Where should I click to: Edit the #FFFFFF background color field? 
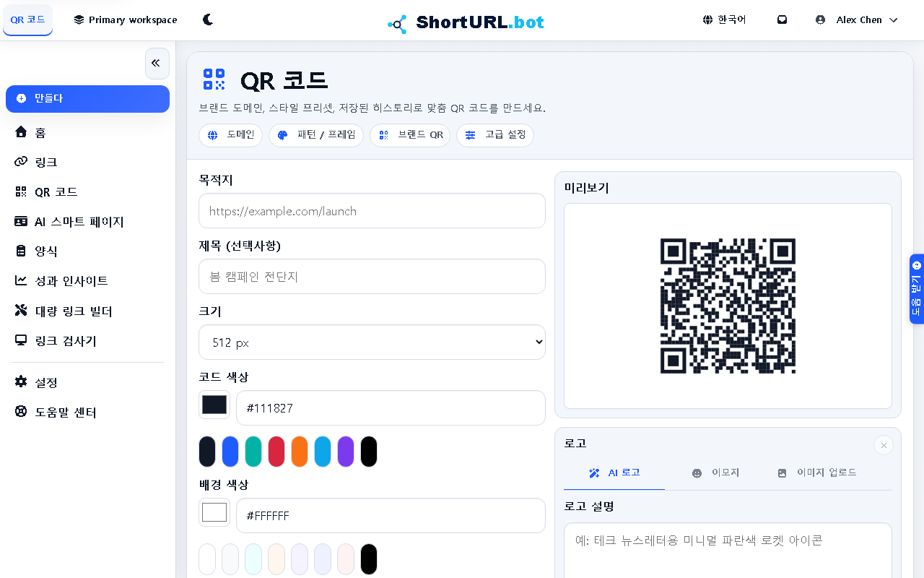click(391, 516)
